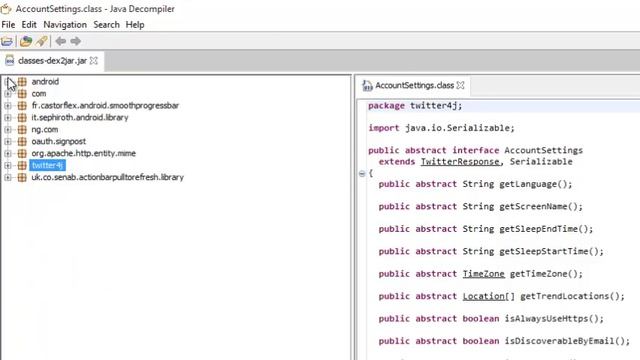
Task: Click the getSleepEndTime() method declaration
Action: tap(486, 229)
